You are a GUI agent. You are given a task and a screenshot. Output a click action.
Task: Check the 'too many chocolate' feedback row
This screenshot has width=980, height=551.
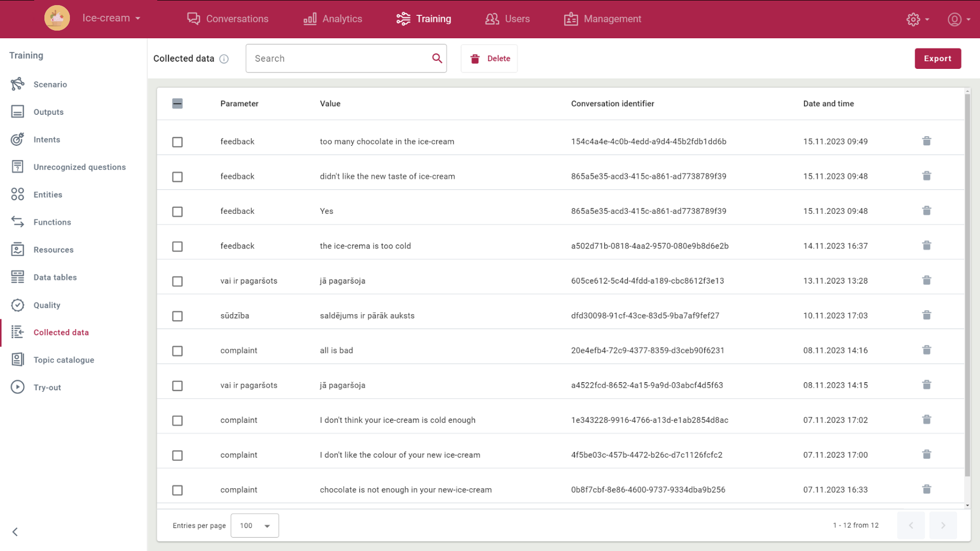pos(177,142)
